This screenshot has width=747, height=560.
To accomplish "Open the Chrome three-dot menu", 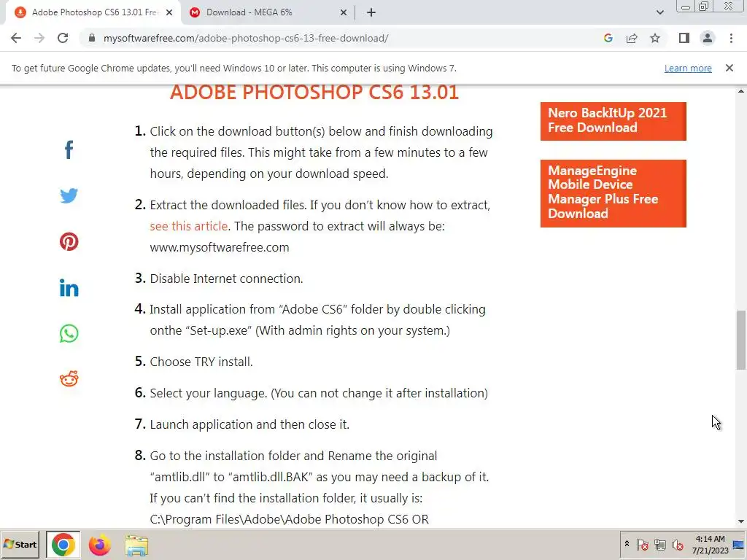I will coord(731,38).
